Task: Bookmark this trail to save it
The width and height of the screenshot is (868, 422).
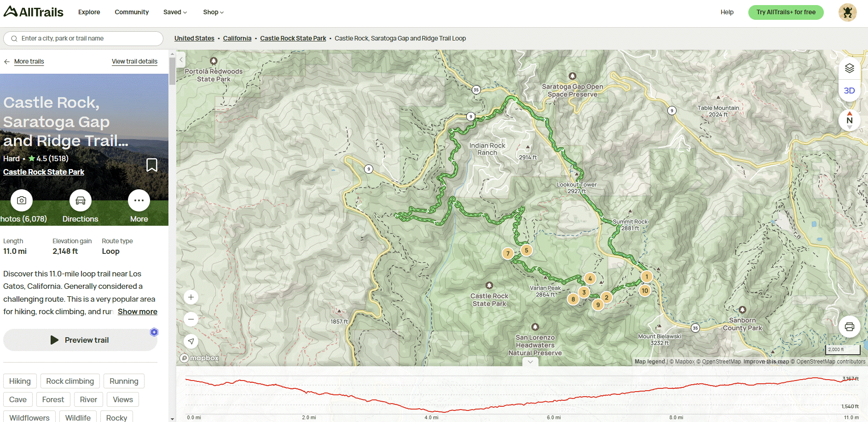Action: (x=152, y=164)
